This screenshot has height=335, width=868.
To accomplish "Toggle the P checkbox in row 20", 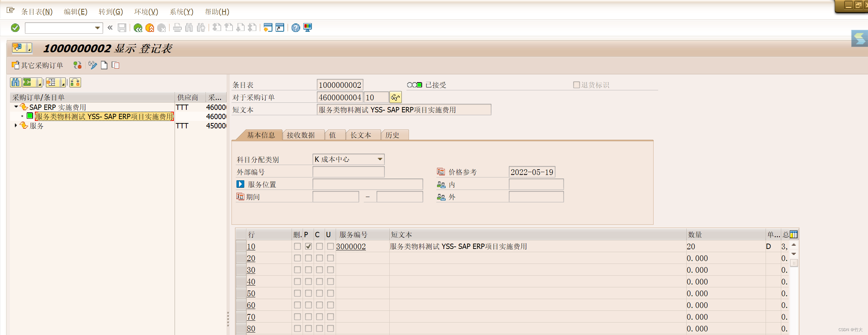I will pos(308,258).
